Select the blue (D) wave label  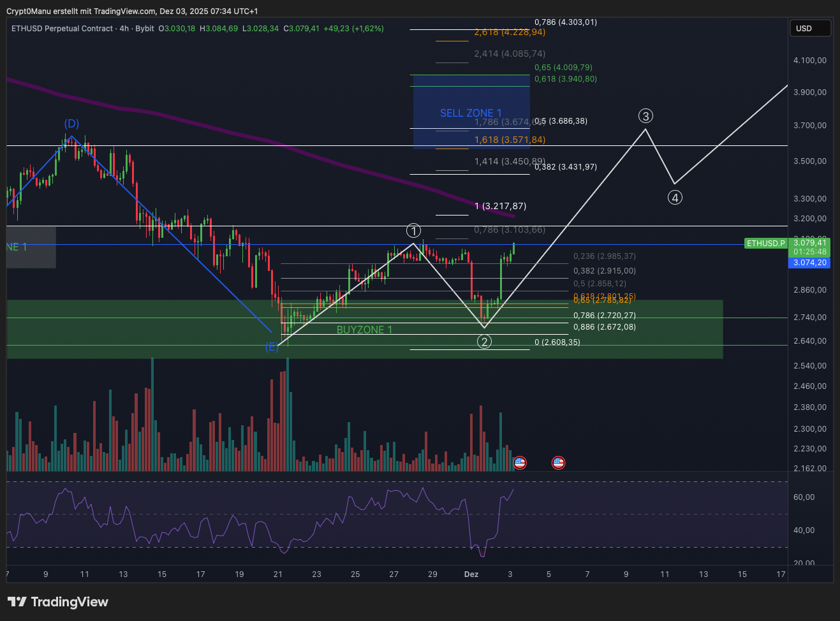pyautogui.click(x=71, y=124)
